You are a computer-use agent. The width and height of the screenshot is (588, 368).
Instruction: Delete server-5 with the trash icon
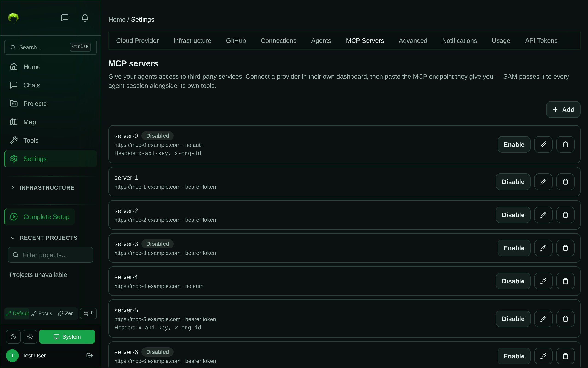coord(565,319)
